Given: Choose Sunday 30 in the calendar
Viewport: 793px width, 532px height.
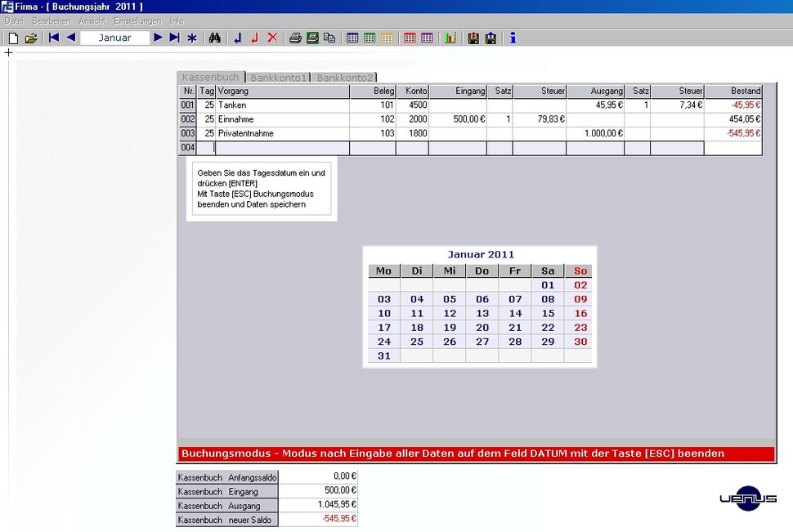Looking at the screenshot, I should pyautogui.click(x=580, y=342).
